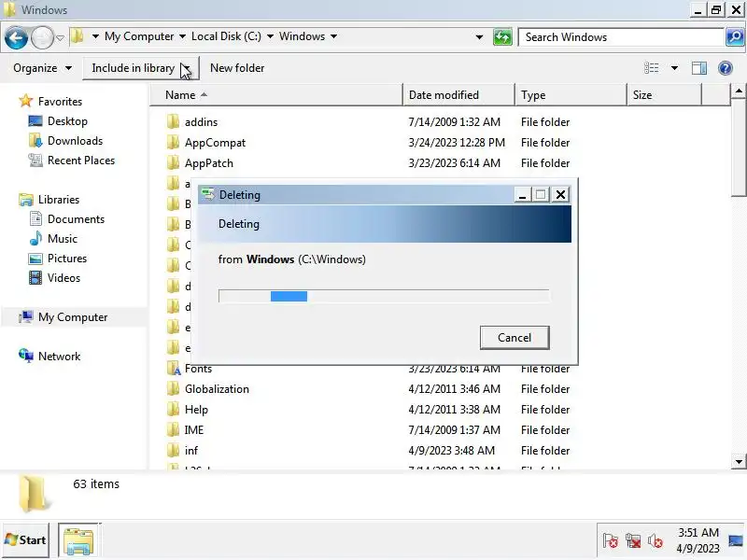Screen dimensions: 747x560
Task: Go back with the blue Back arrow
Action: pyautogui.click(x=16, y=37)
